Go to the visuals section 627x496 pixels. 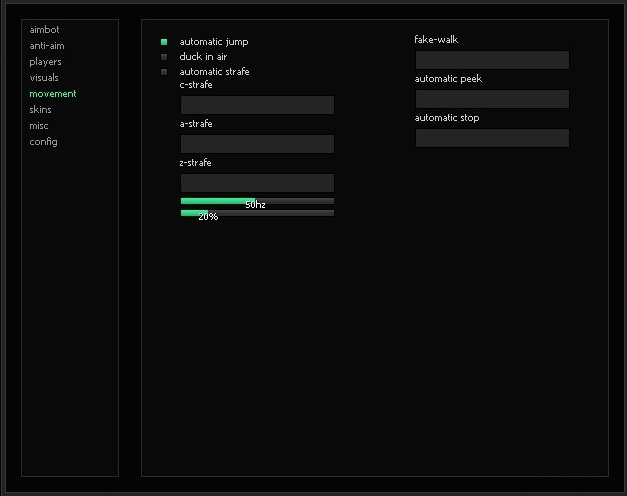(x=44, y=78)
